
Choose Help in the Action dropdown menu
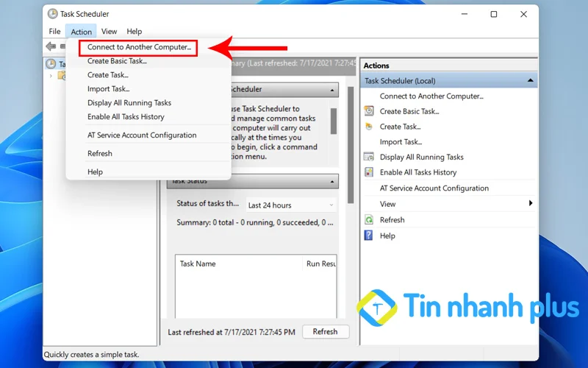click(95, 172)
